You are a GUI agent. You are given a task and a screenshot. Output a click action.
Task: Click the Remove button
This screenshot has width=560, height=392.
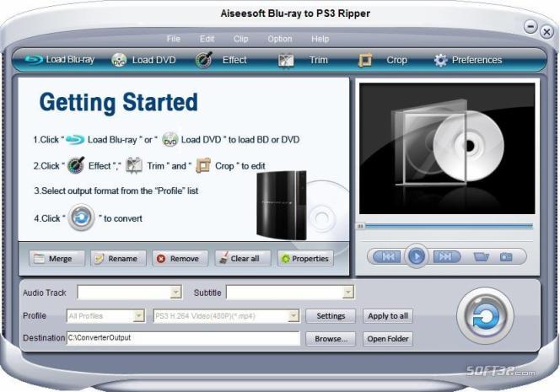[180, 258]
